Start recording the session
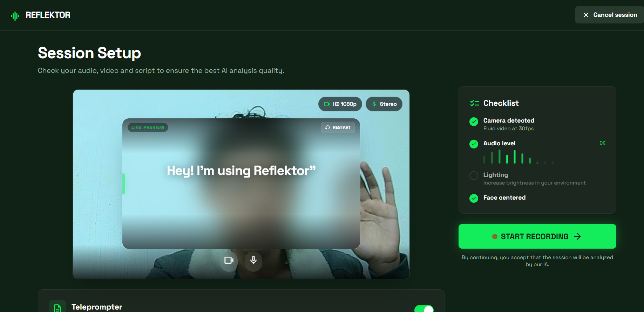The height and width of the screenshot is (312, 644). tap(537, 236)
